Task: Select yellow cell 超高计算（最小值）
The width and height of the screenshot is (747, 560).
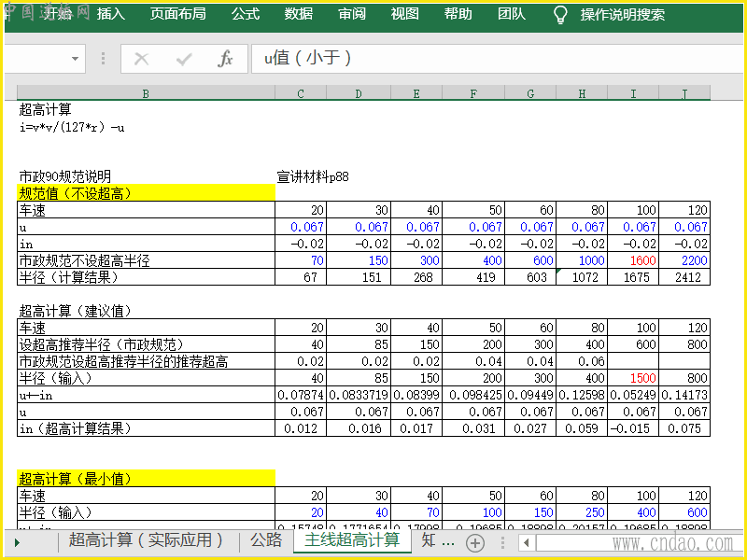Action: (x=146, y=479)
